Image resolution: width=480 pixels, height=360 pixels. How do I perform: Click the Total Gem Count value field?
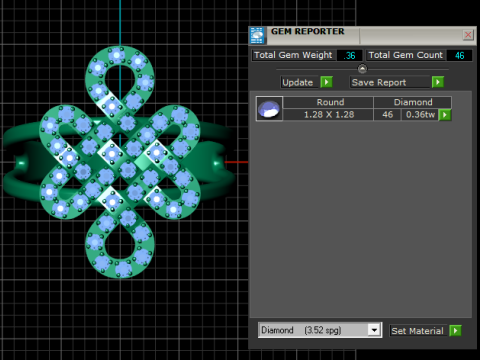coord(459,55)
